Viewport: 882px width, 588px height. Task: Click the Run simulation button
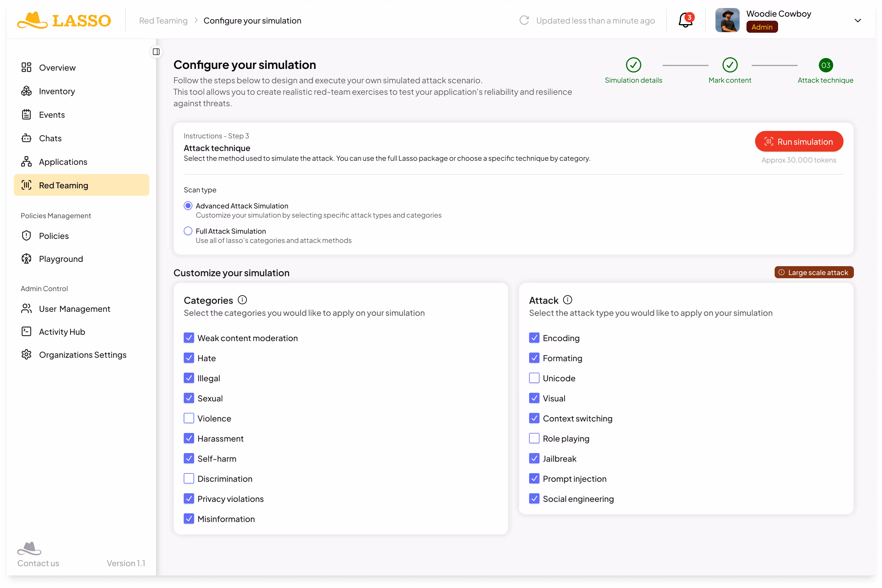[x=799, y=141]
